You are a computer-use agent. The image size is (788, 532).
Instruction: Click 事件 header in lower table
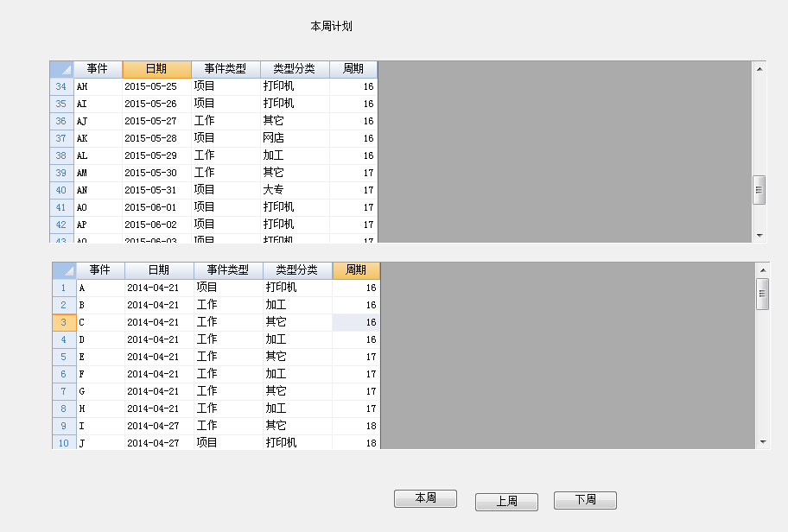click(100, 270)
